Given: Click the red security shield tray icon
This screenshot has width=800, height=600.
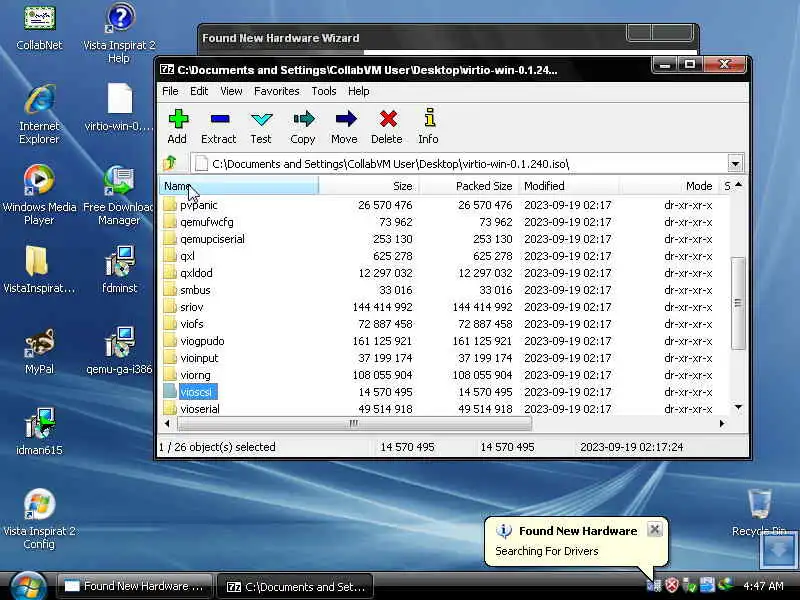Looking at the screenshot, I should click(672, 585).
